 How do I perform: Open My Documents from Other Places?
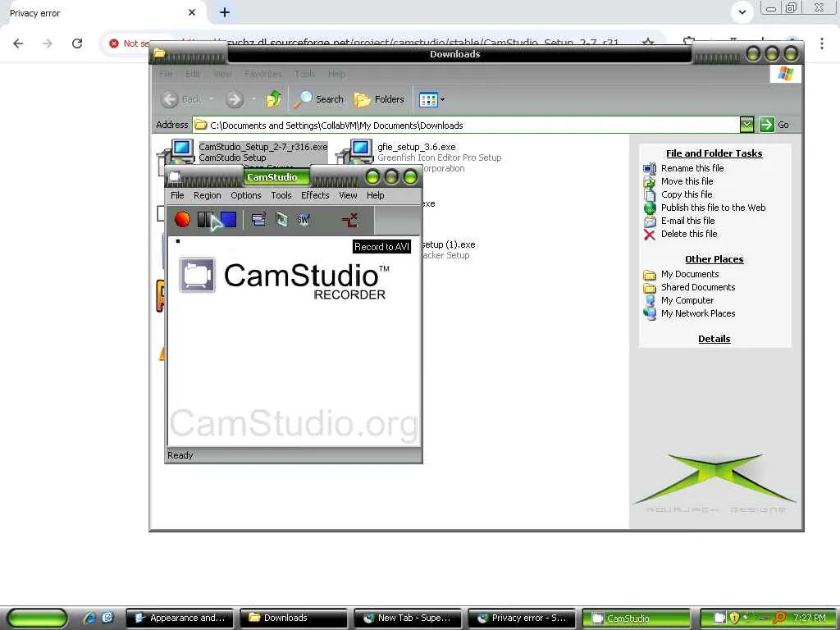click(689, 274)
